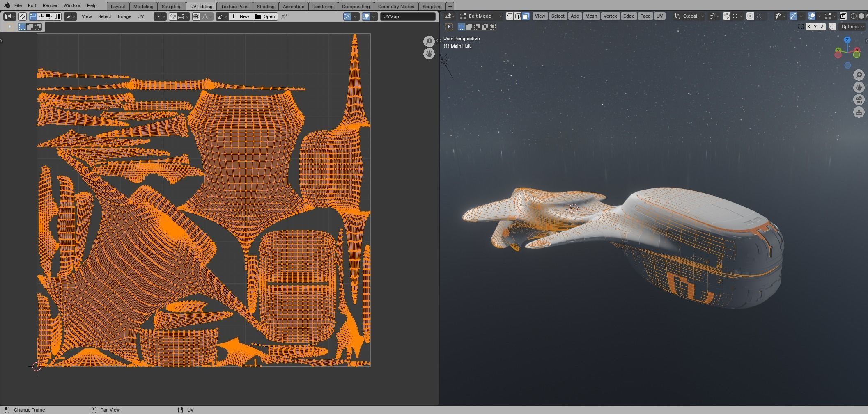868x414 pixels.
Task: Click the Blender logo icon
Action: point(7,5)
